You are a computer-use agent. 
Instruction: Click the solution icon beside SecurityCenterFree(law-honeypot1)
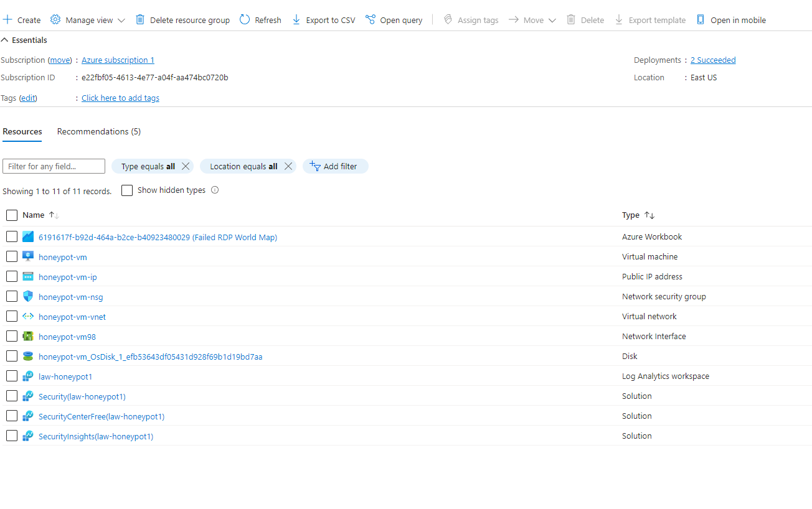click(27, 416)
